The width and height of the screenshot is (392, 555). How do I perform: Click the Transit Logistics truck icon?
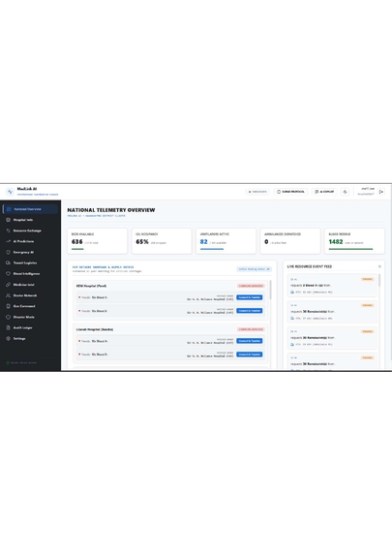tap(8, 263)
